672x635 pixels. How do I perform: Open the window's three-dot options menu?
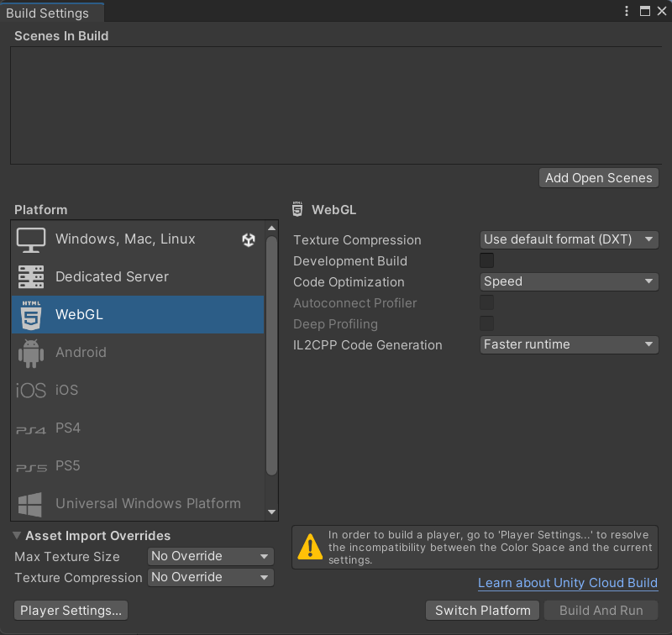tap(627, 12)
